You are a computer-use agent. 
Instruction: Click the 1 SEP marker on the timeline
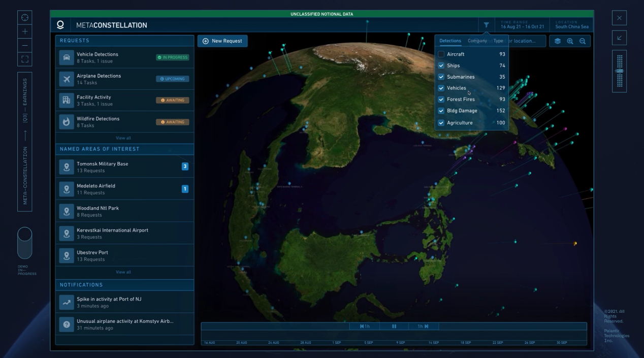[337, 343]
